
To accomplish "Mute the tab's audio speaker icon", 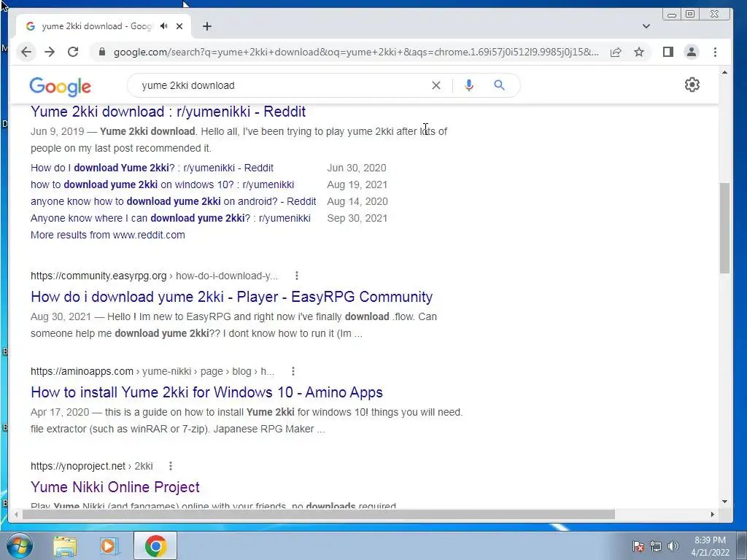I will point(164,26).
